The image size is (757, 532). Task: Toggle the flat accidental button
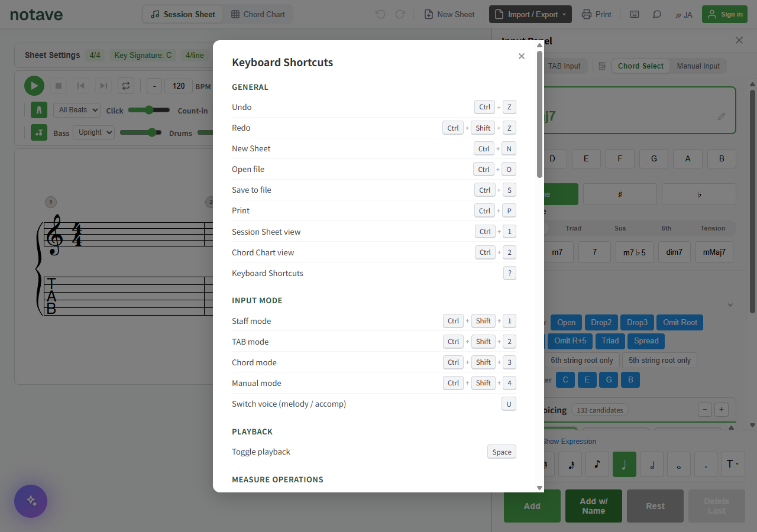[699, 194]
